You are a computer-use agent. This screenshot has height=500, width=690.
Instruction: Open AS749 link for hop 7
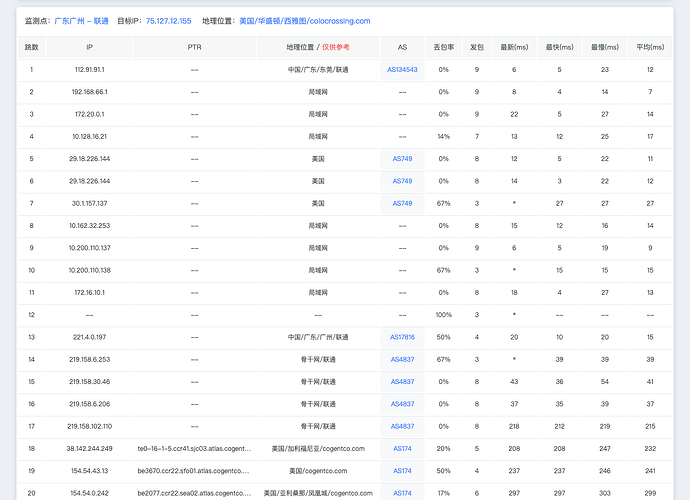pos(402,203)
